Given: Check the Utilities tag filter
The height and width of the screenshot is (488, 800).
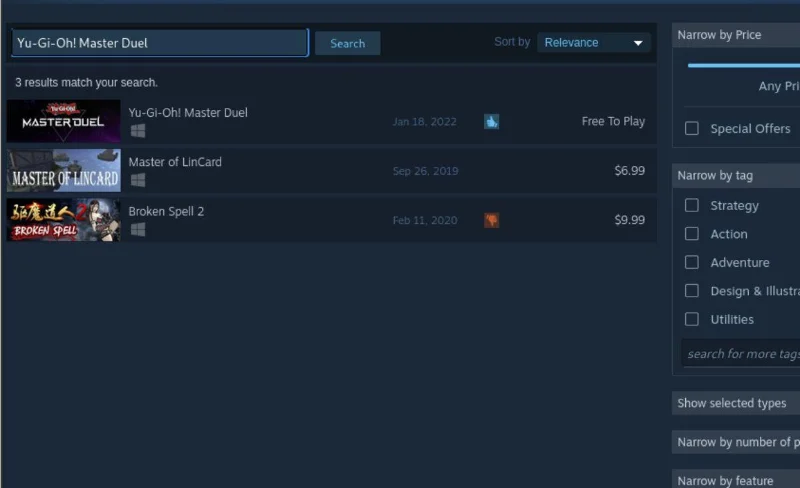Looking at the screenshot, I should (692, 320).
